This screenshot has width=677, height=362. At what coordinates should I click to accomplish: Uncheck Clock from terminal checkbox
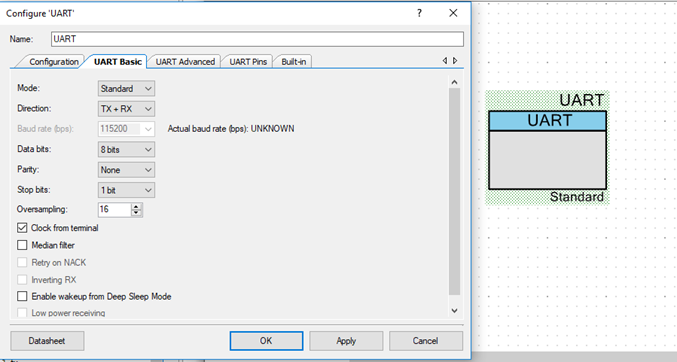22,228
